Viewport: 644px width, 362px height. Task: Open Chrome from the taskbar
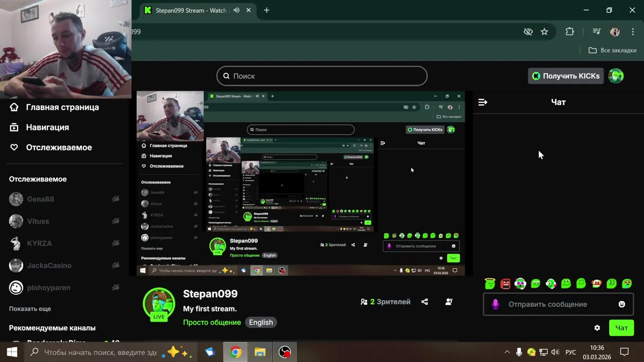point(235,352)
